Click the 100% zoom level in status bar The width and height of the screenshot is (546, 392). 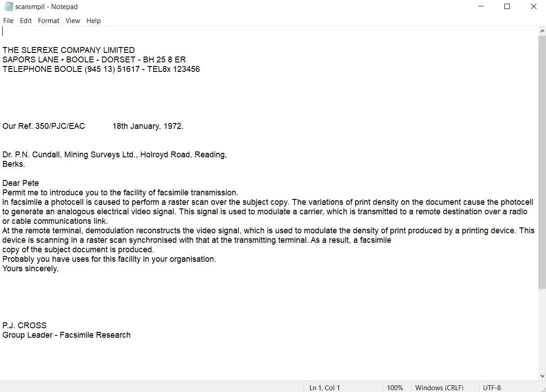tap(395, 387)
